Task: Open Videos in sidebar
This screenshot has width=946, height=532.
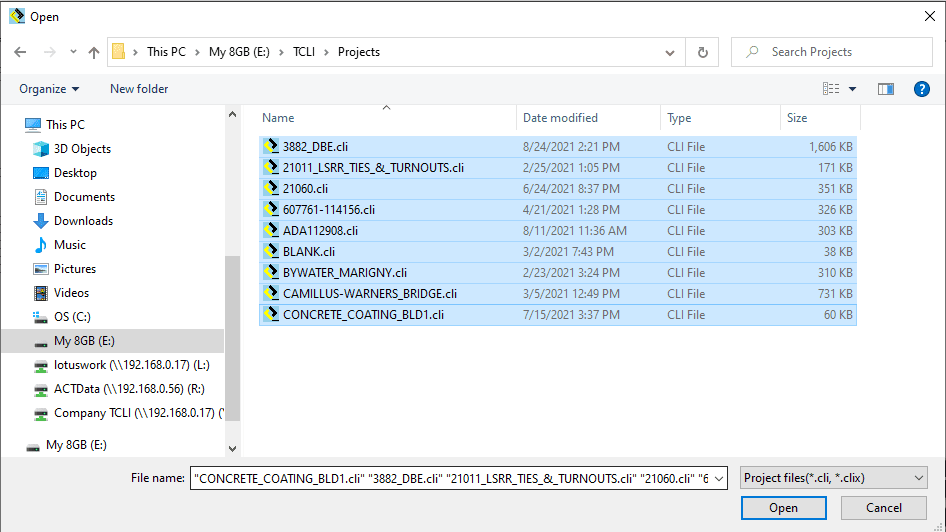Action: [71, 293]
